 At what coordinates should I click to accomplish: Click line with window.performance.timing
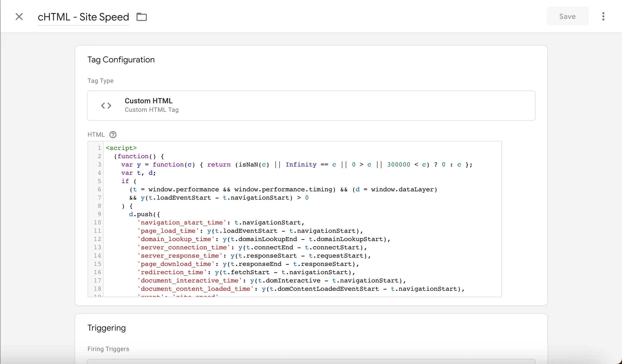pos(283,189)
